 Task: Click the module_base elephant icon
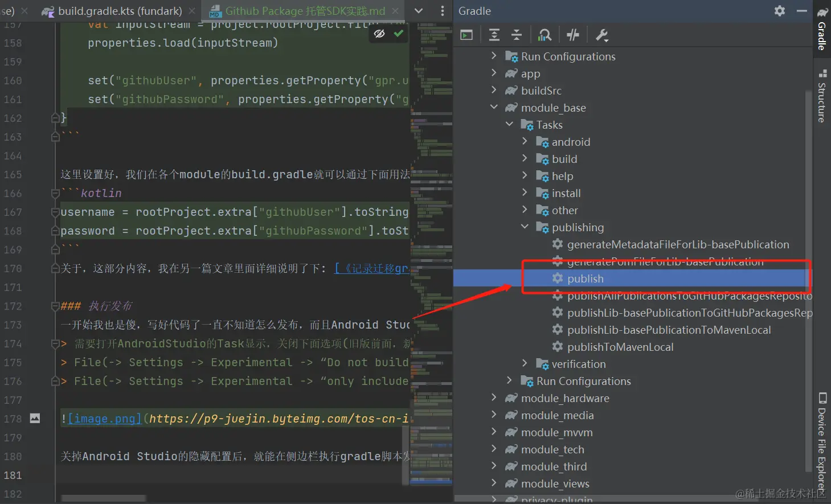point(511,107)
